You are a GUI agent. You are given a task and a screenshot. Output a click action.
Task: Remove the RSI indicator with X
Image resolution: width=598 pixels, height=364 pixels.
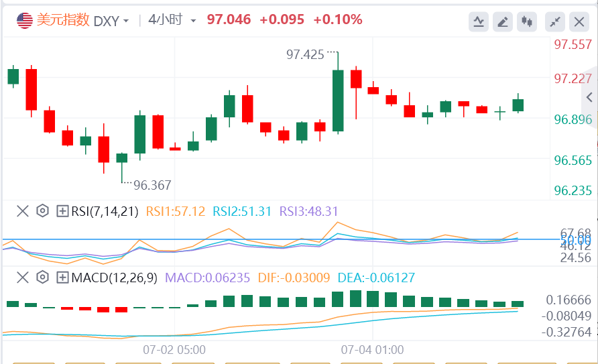(x=23, y=211)
